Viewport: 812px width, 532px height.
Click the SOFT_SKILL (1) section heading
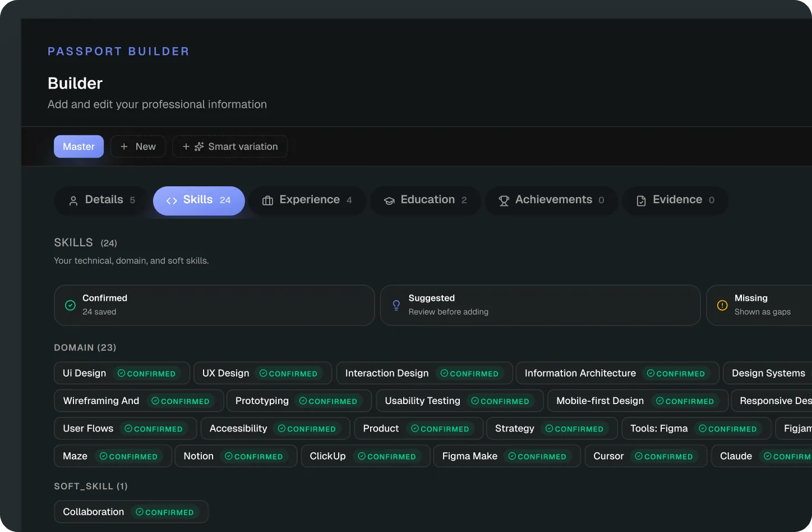[91, 486]
